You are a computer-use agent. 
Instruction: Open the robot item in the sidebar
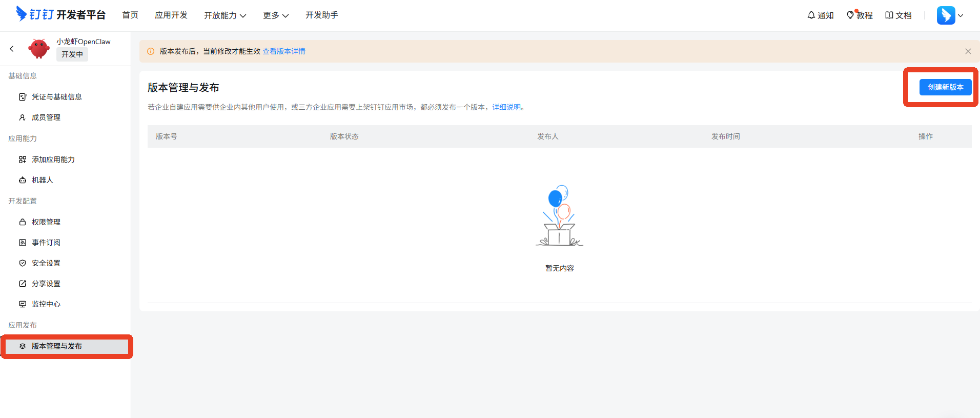[42, 180]
